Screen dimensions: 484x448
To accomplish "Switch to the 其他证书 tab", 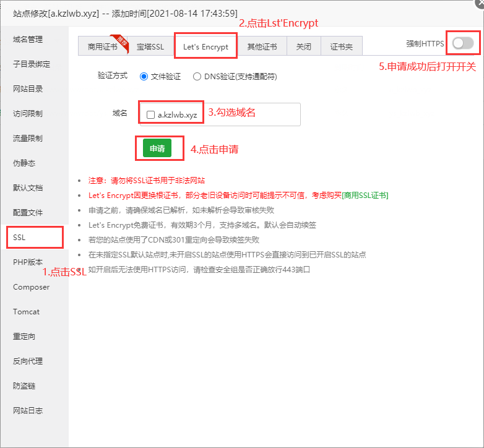I will (x=262, y=46).
